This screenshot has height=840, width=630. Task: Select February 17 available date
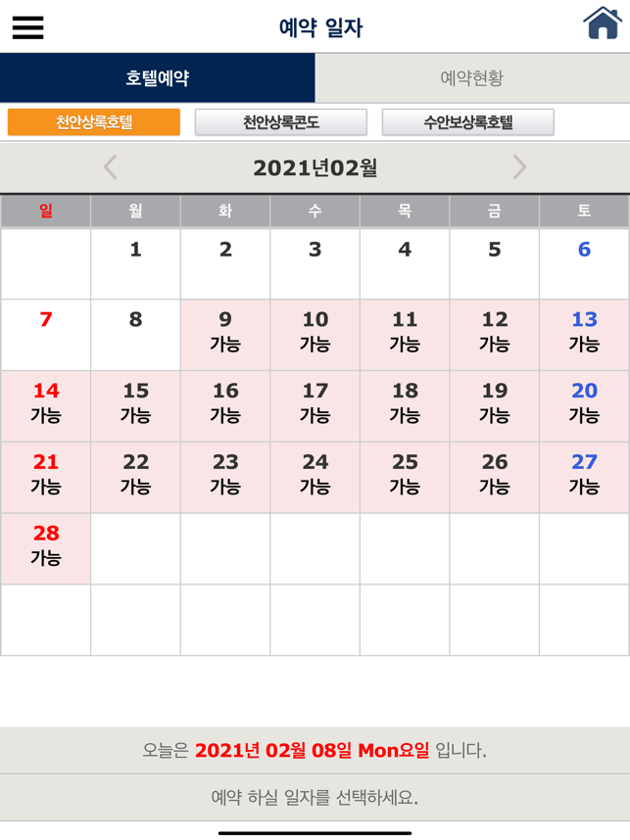point(315,406)
